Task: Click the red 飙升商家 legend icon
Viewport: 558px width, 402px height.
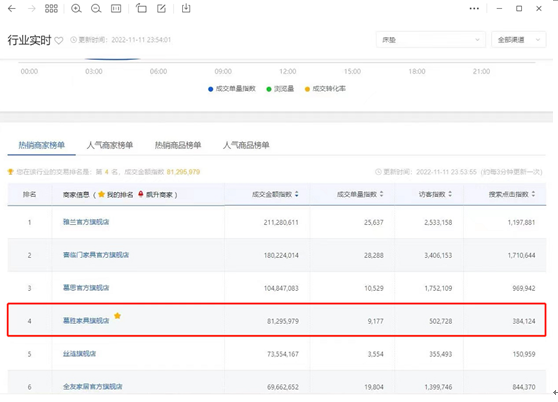Action: (141, 194)
